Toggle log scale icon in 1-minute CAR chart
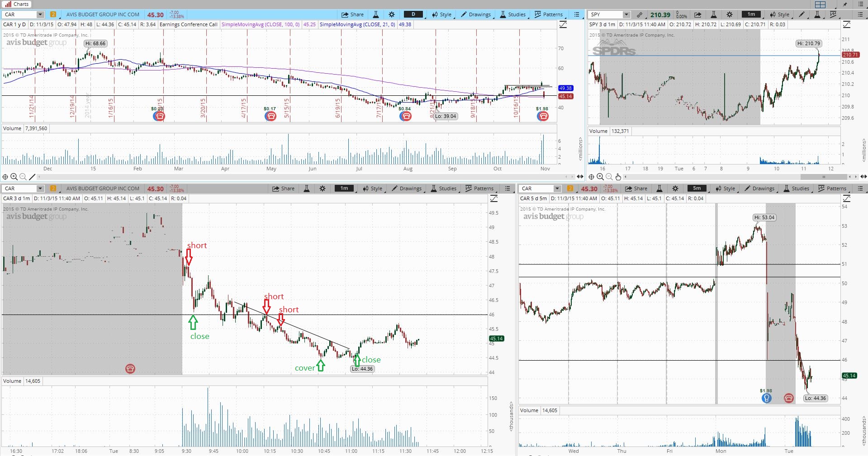Viewport: 868px width, 456px height. (x=494, y=198)
